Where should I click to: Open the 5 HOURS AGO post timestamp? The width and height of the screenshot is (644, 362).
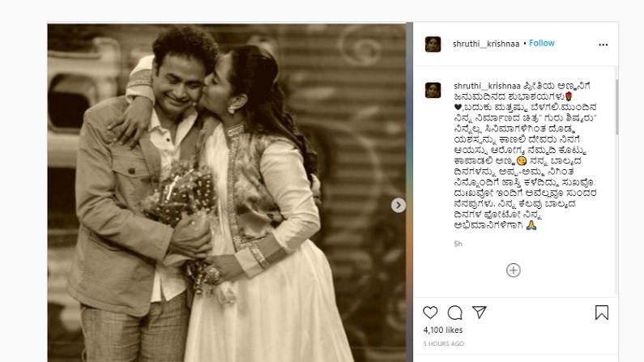click(x=444, y=343)
